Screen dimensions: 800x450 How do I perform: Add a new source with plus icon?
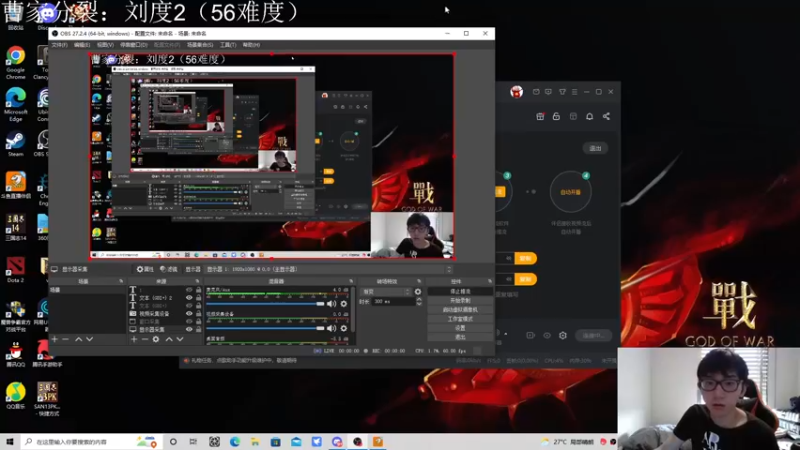[134, 339]
